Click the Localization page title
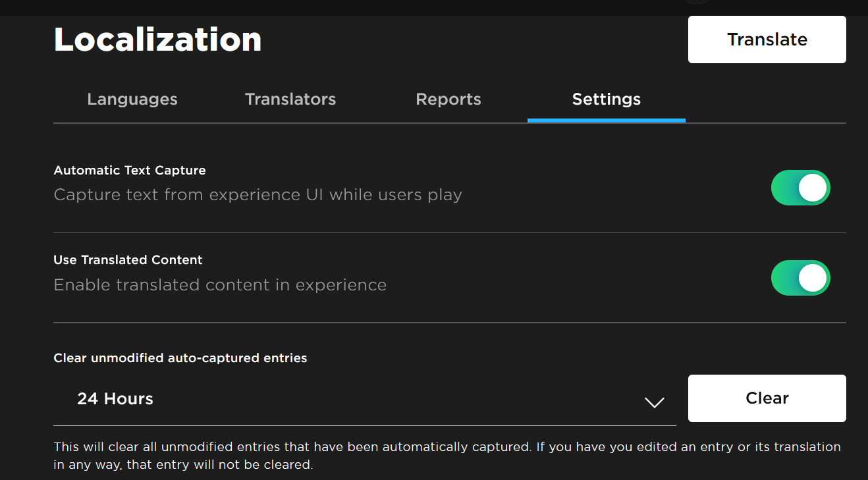868x480 pixels. (157, 40)
